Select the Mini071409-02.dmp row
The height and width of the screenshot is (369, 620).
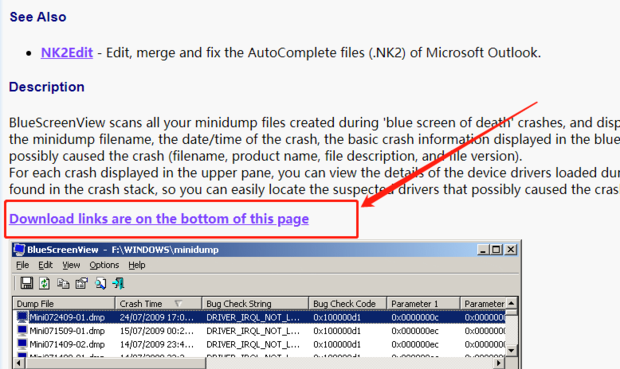tap(259, 344)
